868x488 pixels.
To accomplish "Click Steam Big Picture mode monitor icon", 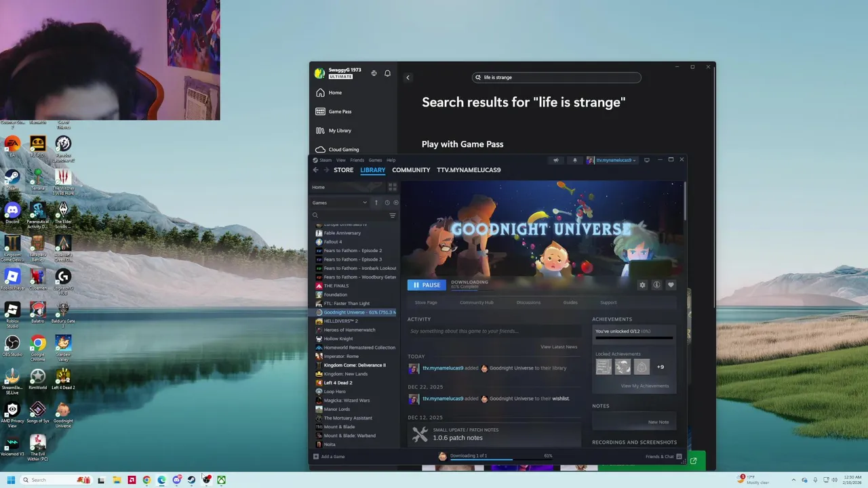I will [x=647, y=161].
